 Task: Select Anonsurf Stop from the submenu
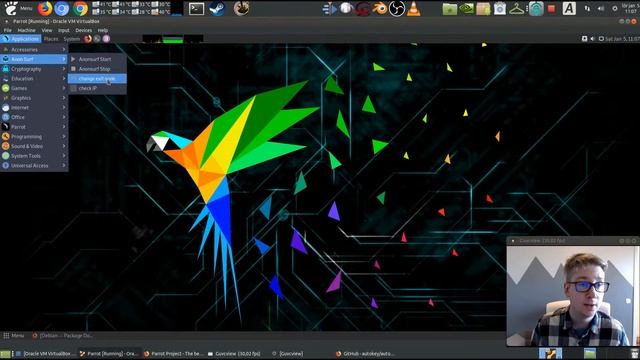[x=97, y=69]
